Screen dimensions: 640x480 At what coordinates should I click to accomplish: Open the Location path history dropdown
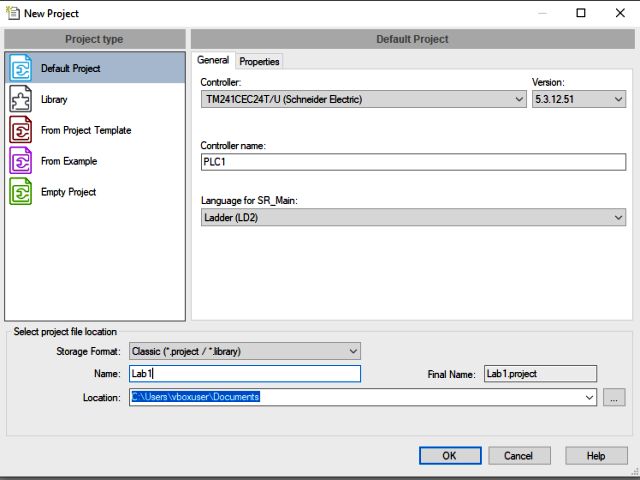(589, 397)
